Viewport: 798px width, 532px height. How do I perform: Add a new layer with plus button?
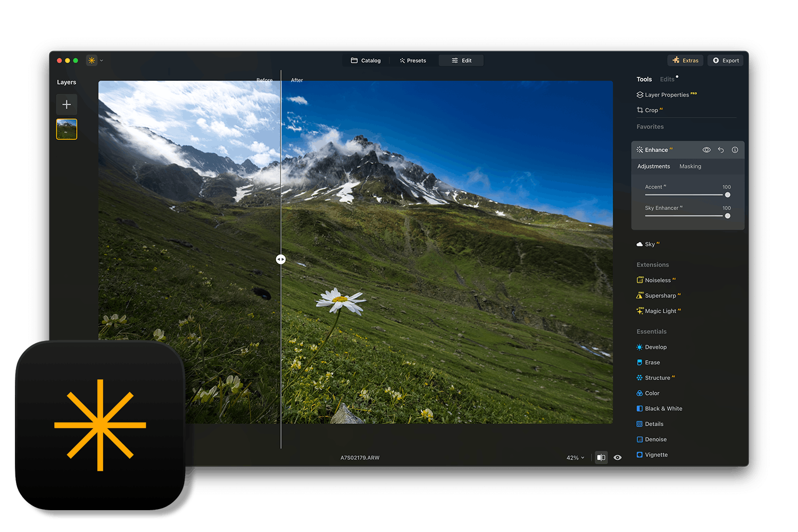(x=66, y=104)
